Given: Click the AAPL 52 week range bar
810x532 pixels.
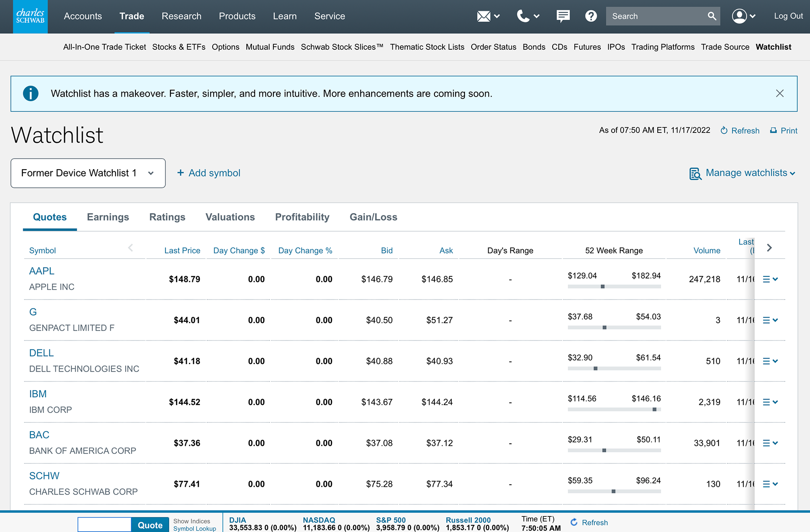Looking at the screenshot, I should tap(614, 286).
